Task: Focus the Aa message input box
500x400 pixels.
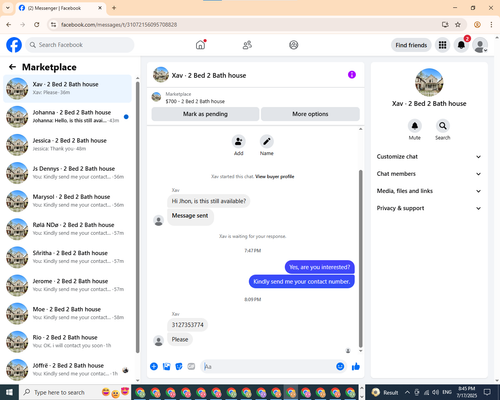Action: (268, 367)
